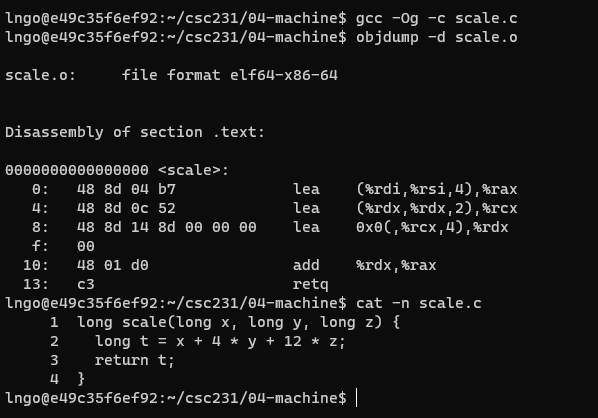Click the objdump -d scale.o command text

(437, 37)
